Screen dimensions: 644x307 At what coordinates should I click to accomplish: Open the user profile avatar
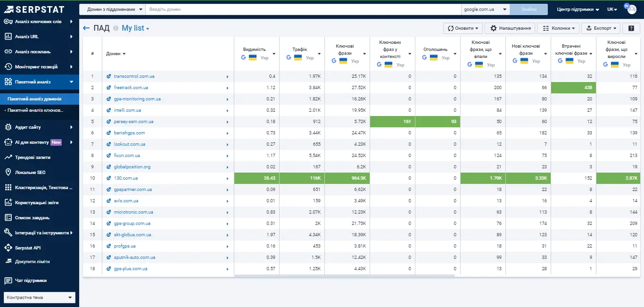tap(631, 9)
